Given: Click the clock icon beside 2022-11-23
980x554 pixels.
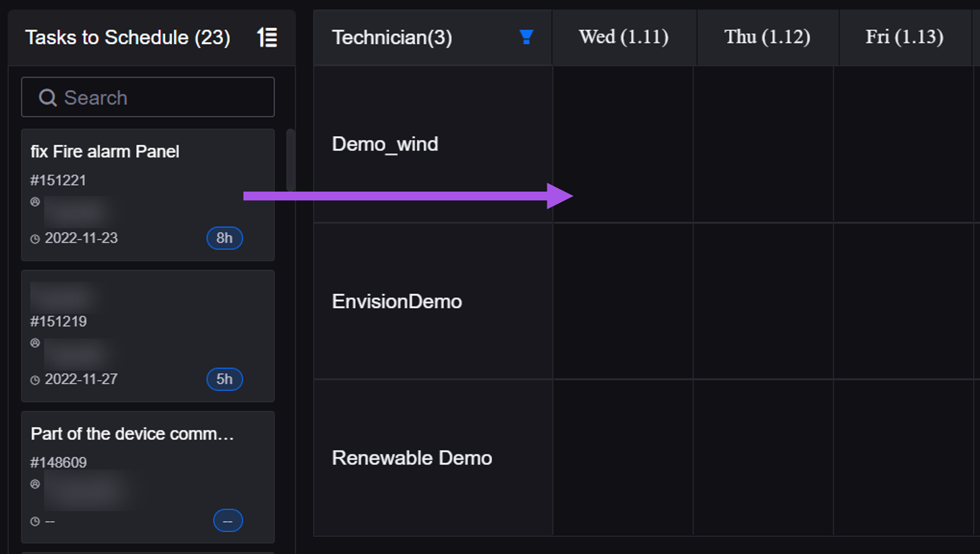Looking at the screenshot, I should 35,239.
